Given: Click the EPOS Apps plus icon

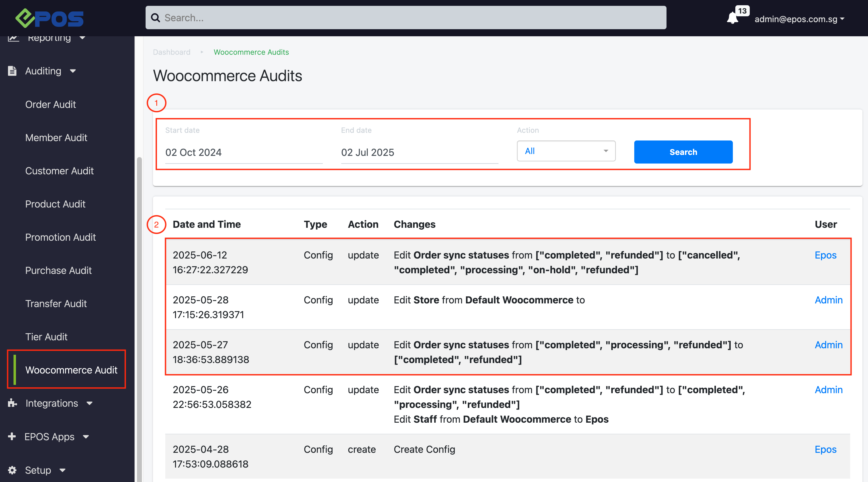Looking at the screenshot, I should click(12, 437).
